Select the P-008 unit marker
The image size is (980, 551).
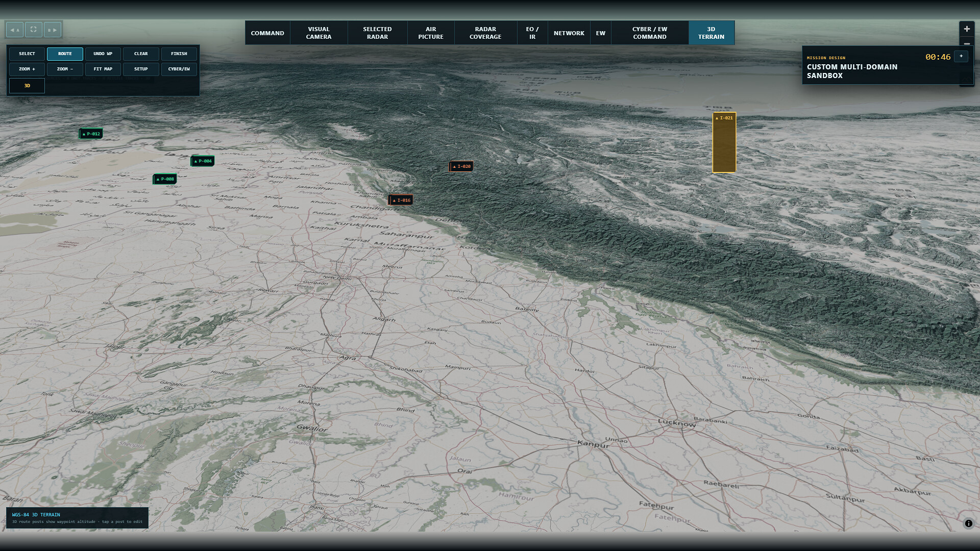click(x=165, y=179)
